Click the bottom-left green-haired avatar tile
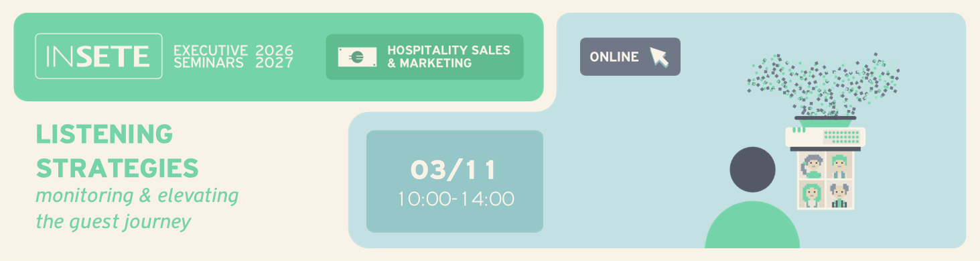Image resolution: width=980 pixels, height=261 pixels. [813, 194]
